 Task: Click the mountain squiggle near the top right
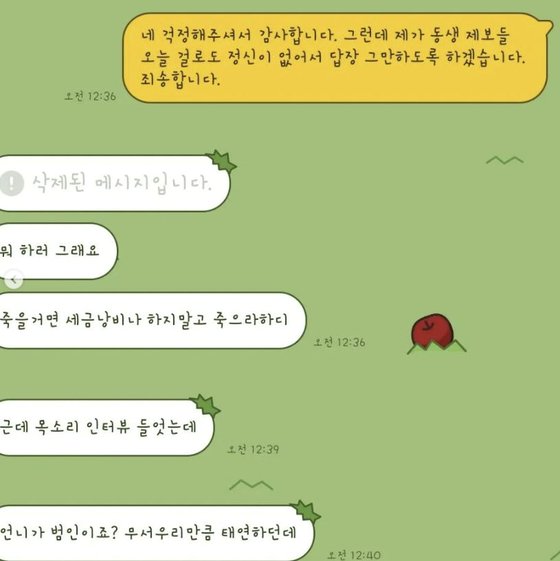pos(505,160)
